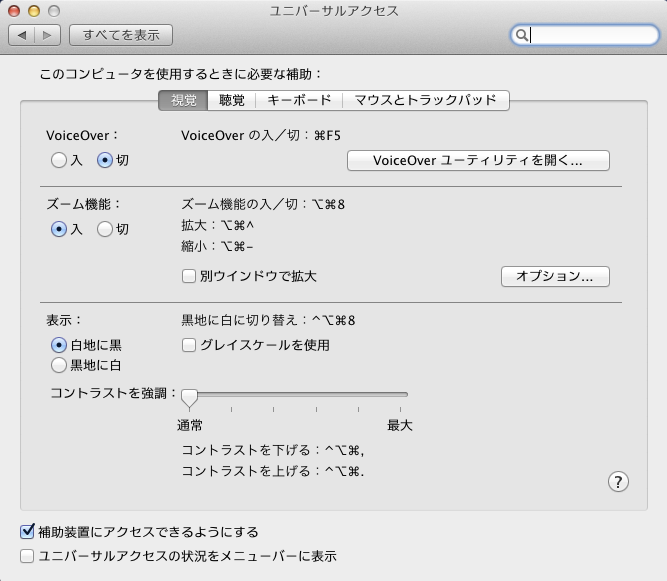667x581 pixels.
Task: Click the help question mark button
Action: tap(618, 482)
